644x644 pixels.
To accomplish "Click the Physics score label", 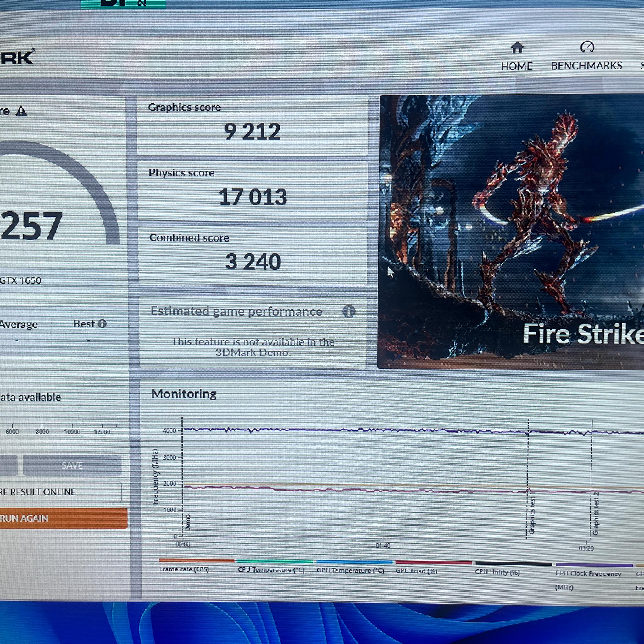I will click(182, 173).
